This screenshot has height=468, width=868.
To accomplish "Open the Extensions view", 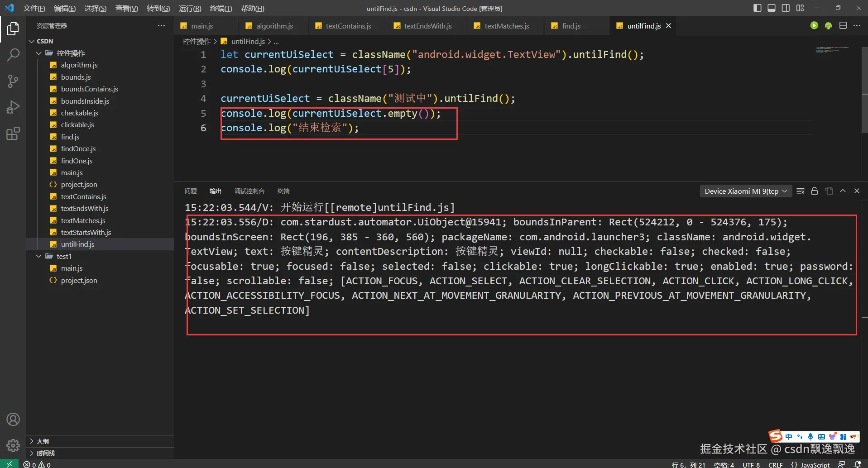I will 13,134.
